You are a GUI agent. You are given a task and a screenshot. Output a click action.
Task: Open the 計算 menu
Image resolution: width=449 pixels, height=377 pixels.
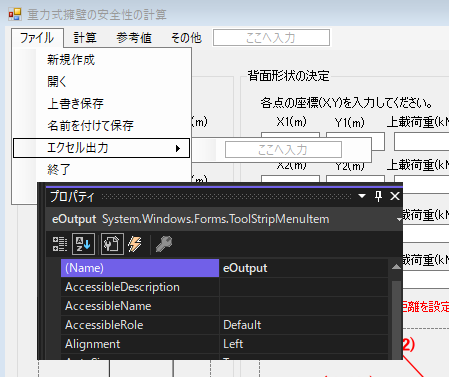[x=85, y=38]
